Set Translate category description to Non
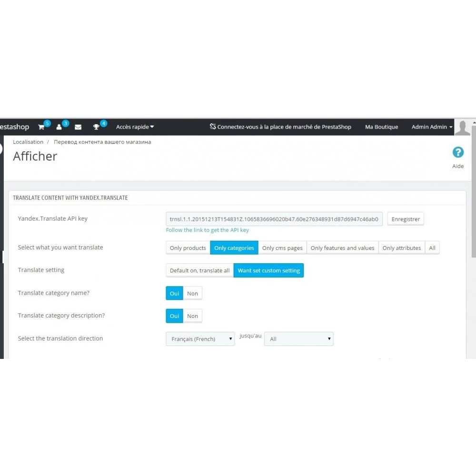476x476 pixels. (x=192, y=316)
